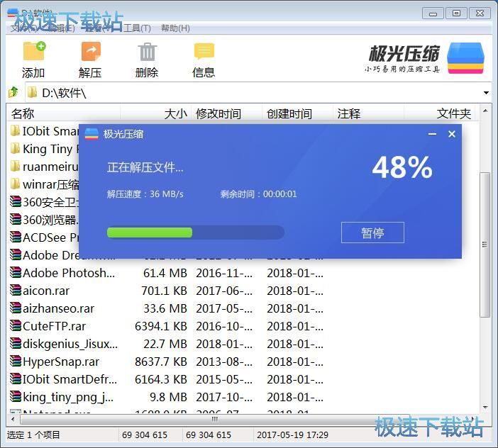Click the ACDSee archive icon
Viewport: 498px width, 448px height.
coord(15,237)
